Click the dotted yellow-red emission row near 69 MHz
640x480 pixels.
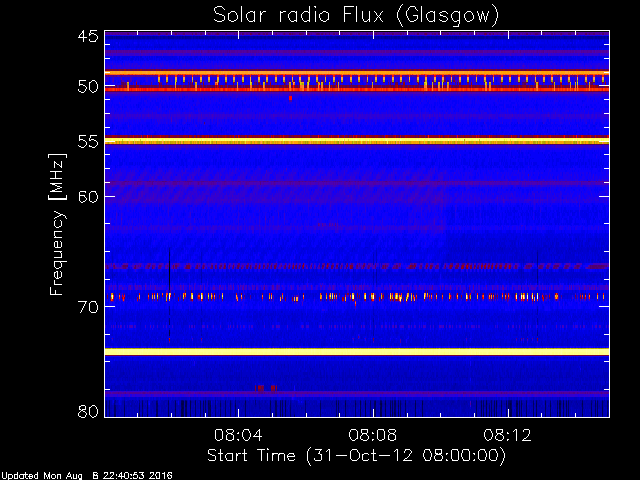click(x=357, y=297)
